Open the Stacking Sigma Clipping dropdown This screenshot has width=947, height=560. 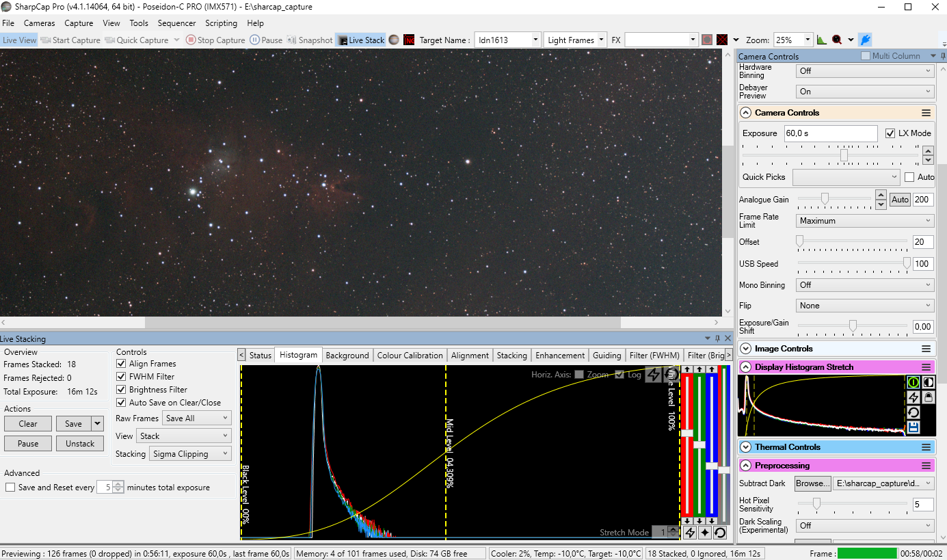[190, 454]
